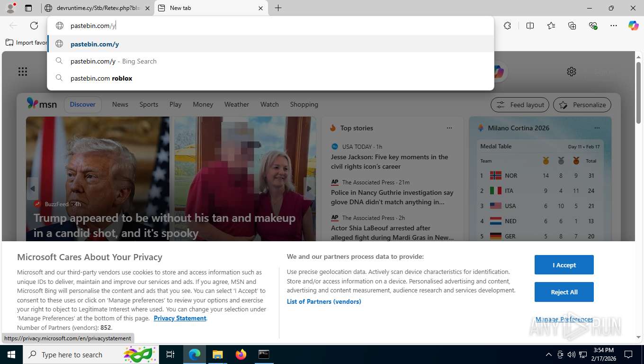Switch to the Sports tab
This screenshot has height=364, width=644.
tap(149, 104)
